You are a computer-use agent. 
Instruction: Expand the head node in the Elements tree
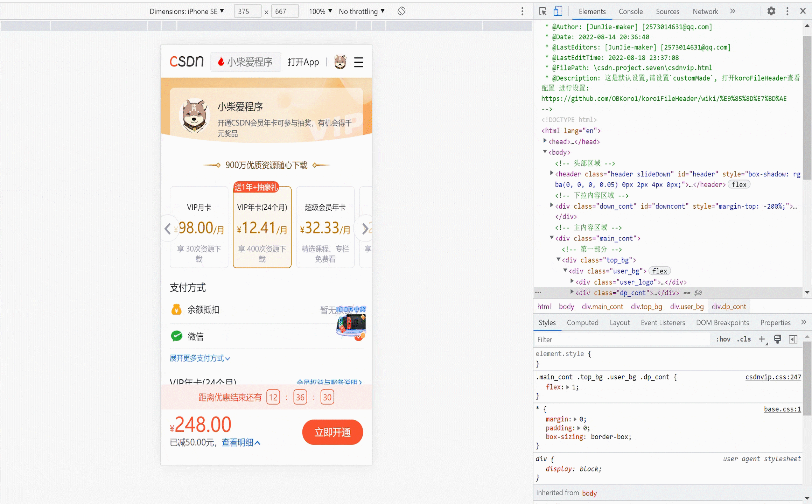[x=545, y=141]
